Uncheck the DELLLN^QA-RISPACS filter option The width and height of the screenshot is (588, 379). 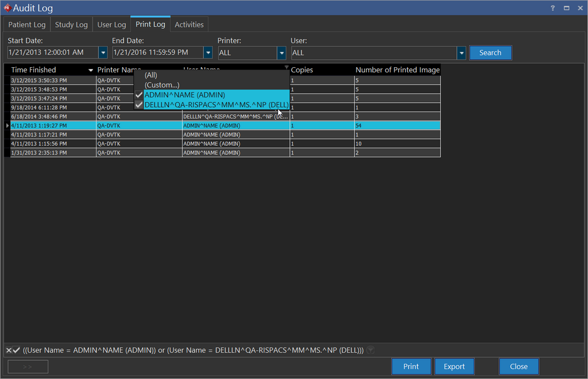click(x=139, y=105)
